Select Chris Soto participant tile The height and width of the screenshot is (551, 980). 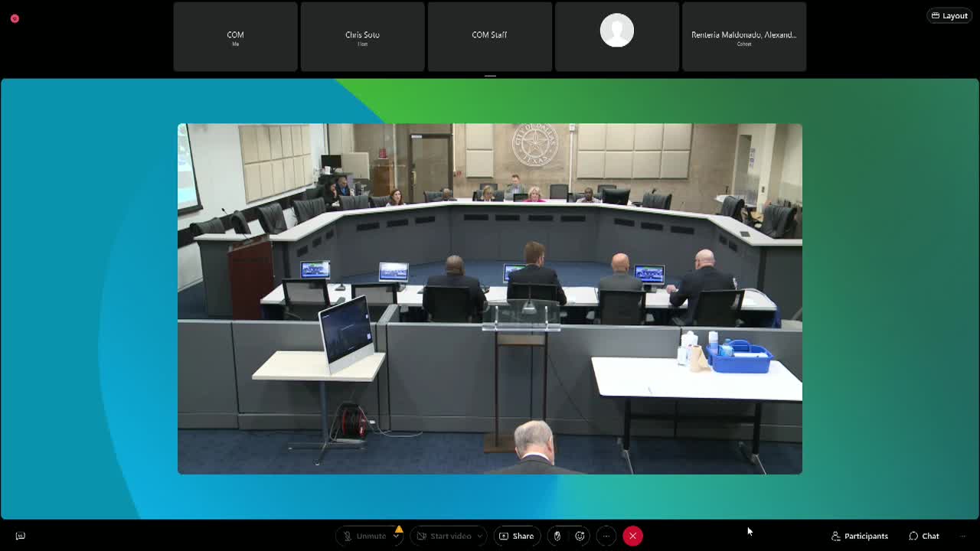point(362,37)
